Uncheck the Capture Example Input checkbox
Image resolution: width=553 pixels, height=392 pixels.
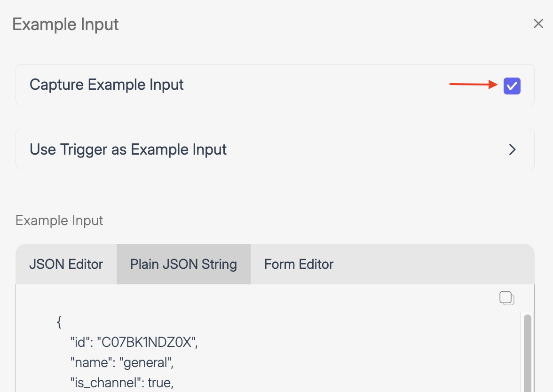tap(512, 86)
